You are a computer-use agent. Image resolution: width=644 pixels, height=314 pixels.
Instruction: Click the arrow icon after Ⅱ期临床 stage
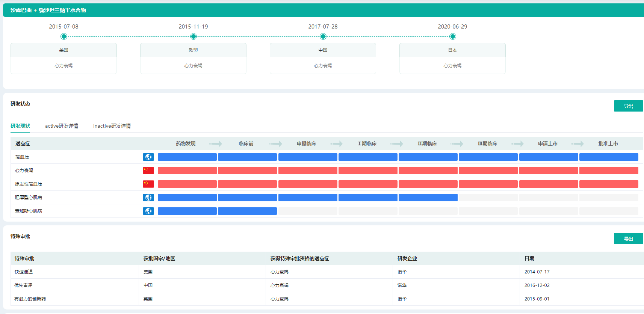(x=457, y=144)
